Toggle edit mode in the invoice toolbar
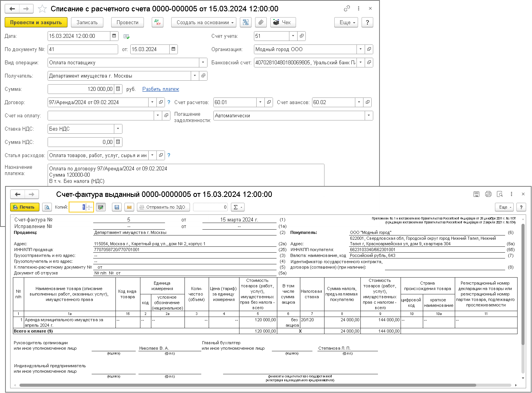 [x=101, y=207]
